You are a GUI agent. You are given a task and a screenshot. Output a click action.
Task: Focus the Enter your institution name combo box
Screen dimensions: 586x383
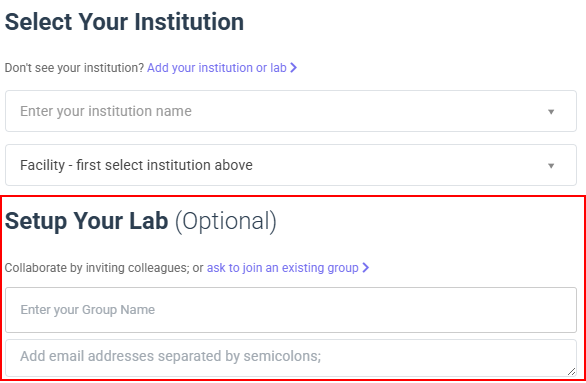pyautogui.click(x=291, y=111)
